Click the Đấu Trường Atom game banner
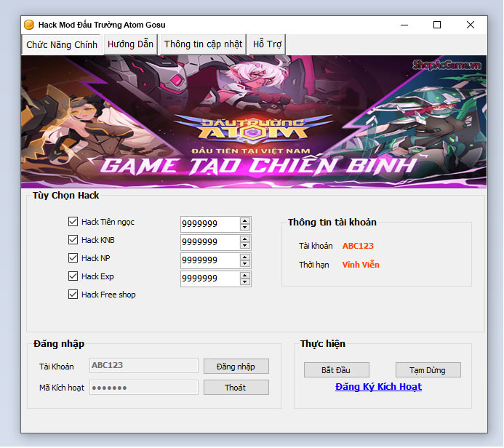The image size is (504, 448). click(x=254, y=121)
